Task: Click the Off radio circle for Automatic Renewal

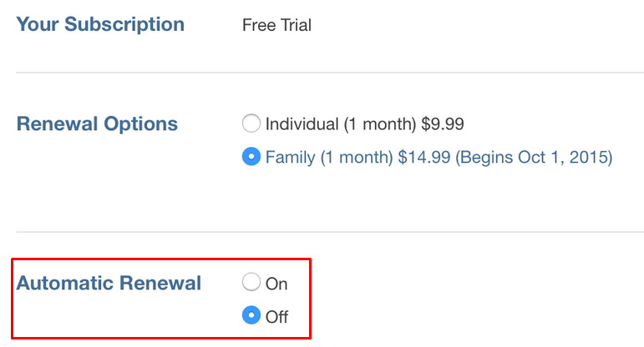Action: [251, 316]
